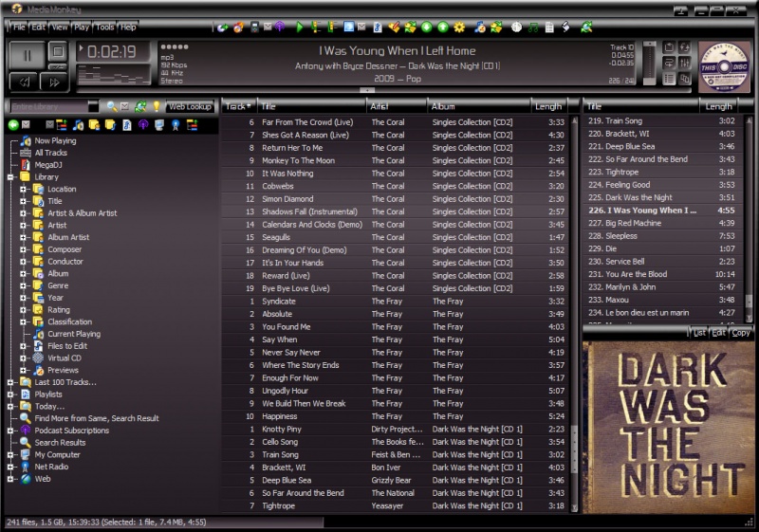Click the yellow settings gear toolbar icon
This screenshot has width=759, height=532.
pos(459,28)
